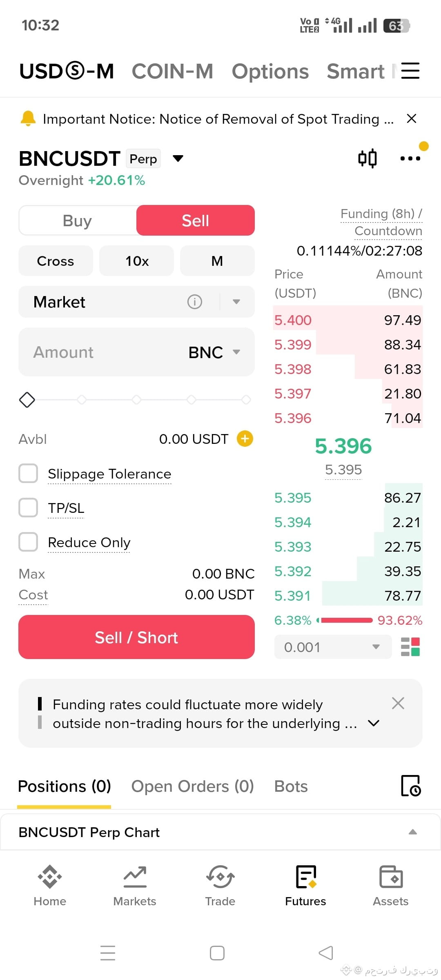The image size is (441, 980).
Task: Expand the 0.001 price precision dropdown
Action: click(x=333, y=647)
